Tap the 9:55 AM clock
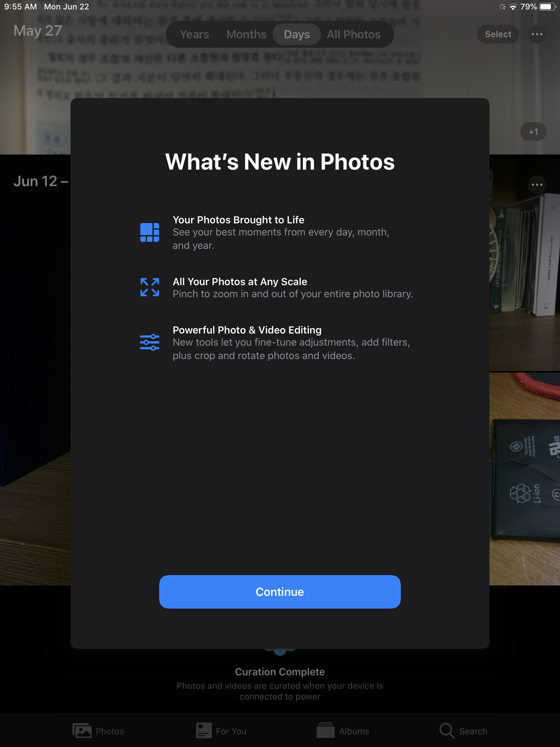The height and width of the screenshot is (747, 560). click(x=20, y=7)
